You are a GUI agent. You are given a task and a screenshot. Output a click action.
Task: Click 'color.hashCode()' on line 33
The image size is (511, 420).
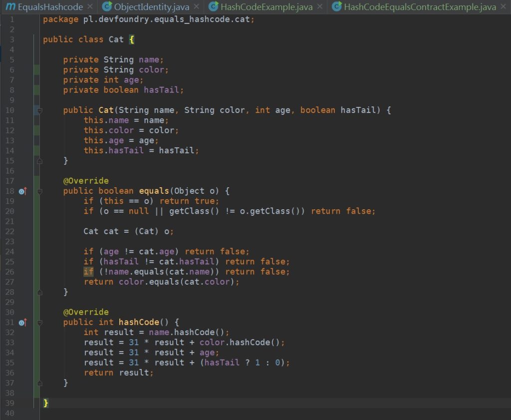240,343
